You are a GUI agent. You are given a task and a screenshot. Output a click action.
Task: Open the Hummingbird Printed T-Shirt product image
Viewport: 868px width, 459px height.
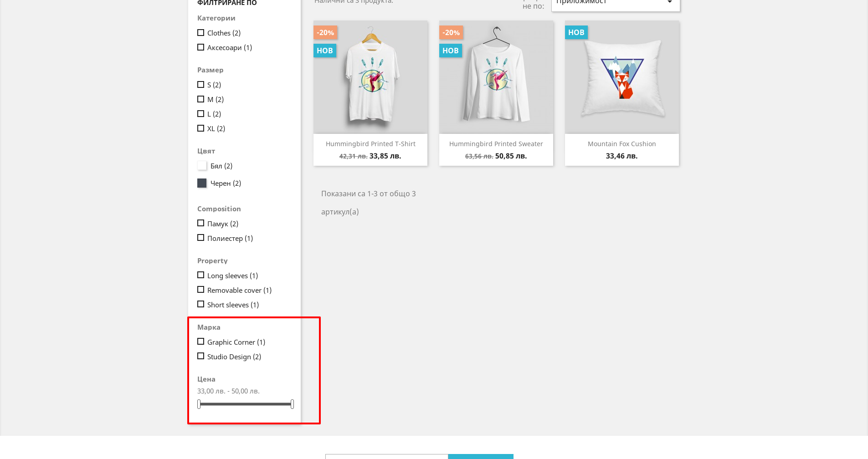click(x=370, y=77)
